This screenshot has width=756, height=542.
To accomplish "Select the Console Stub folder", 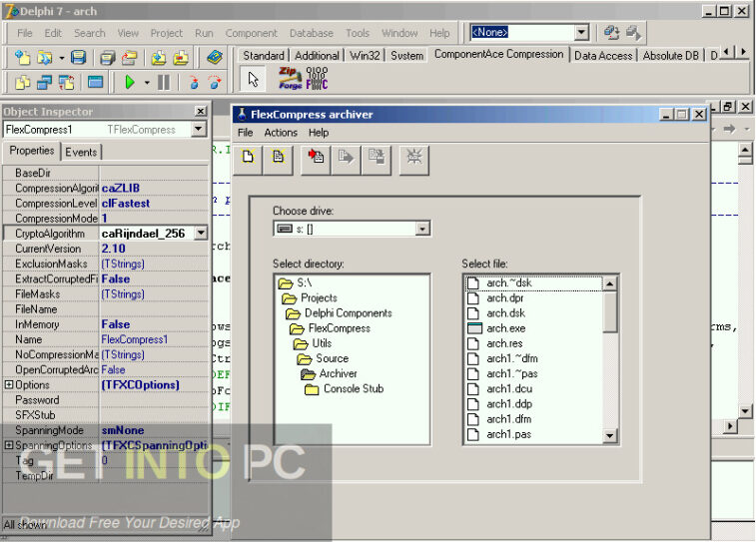I will click(x=354, y=389).
